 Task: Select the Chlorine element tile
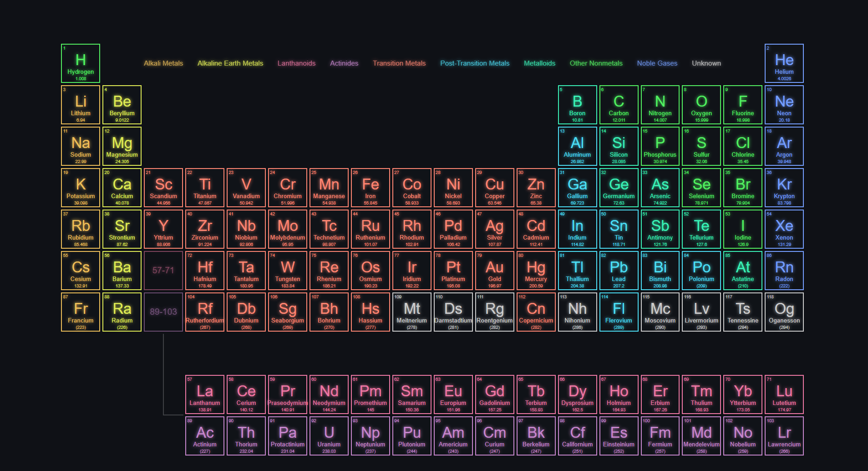click(743, 146)
